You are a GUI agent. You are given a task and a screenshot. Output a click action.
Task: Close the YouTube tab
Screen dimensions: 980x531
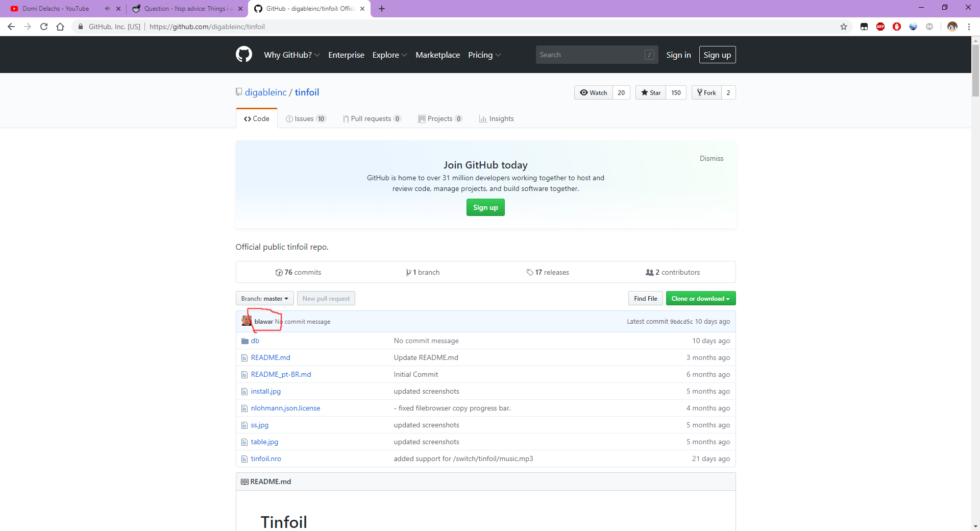pyautogui.click(x=118, y=9)
